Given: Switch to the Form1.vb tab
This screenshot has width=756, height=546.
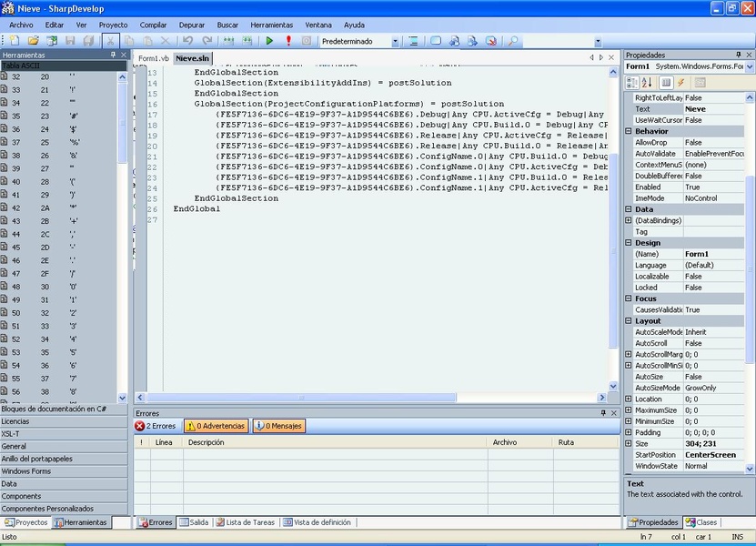Looking at the screenshot, I should 154,58.
